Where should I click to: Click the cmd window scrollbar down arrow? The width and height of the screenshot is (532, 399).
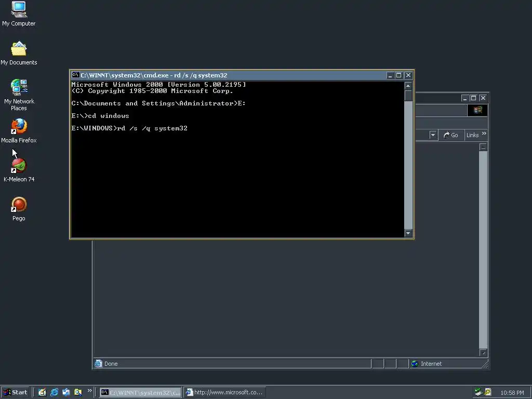tap(408, 233)
